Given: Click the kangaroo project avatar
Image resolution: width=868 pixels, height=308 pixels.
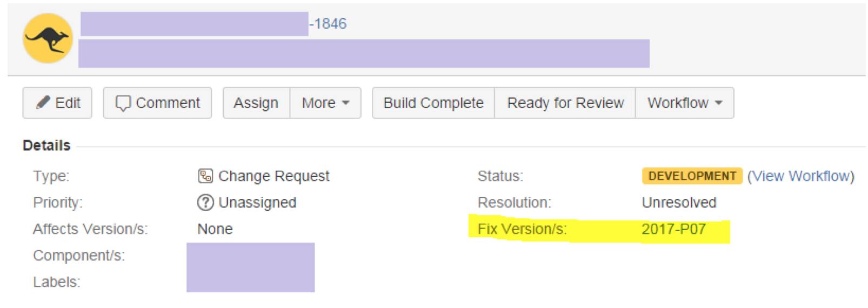Looking at the screenshot, I should pos(48,38).
